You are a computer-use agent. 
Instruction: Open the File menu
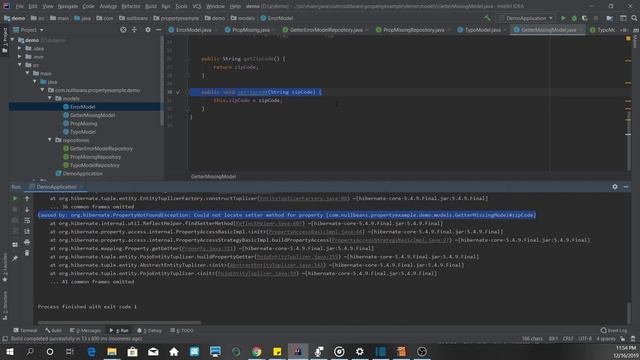point(20,6)
